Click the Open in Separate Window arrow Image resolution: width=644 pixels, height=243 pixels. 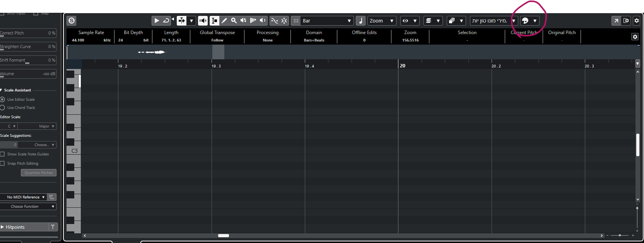click(x=616, y=21)
